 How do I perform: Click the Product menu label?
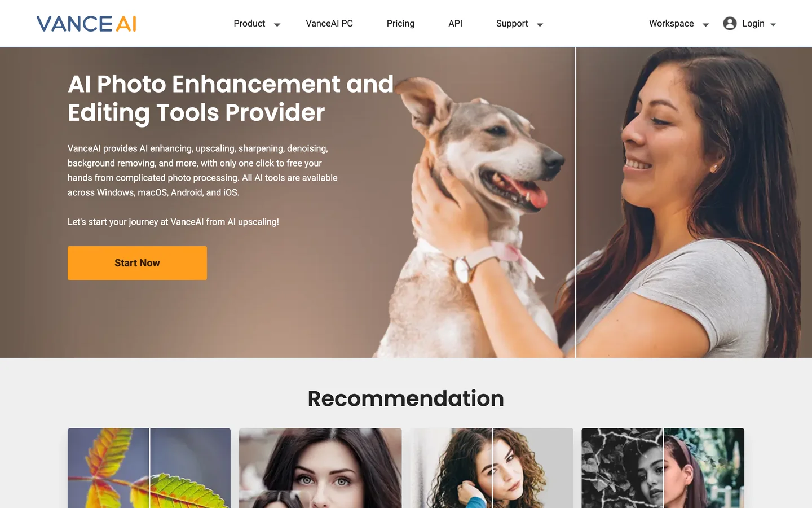[x=249, y=24]
